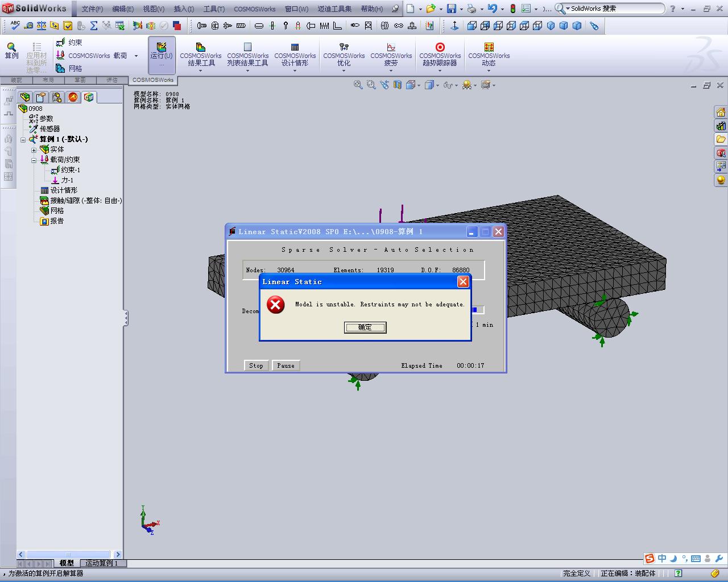Viewport: 728px width, 582px height.
Task: Open the COSMOSWorks manager tab icon
Action: [x=89, y=97]
